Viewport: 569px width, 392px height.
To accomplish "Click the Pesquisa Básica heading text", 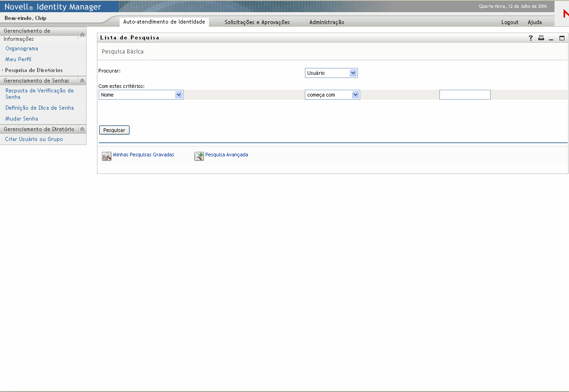I will [x=123, y=52].
